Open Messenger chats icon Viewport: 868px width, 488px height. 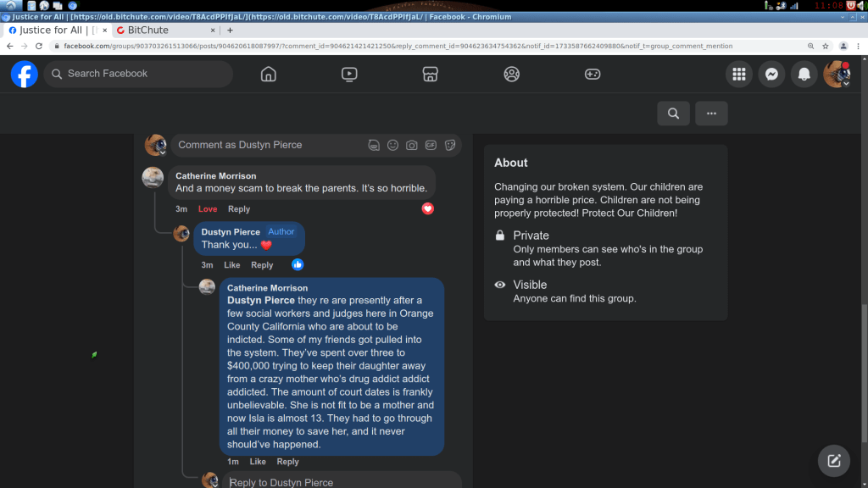click(771, 74)
